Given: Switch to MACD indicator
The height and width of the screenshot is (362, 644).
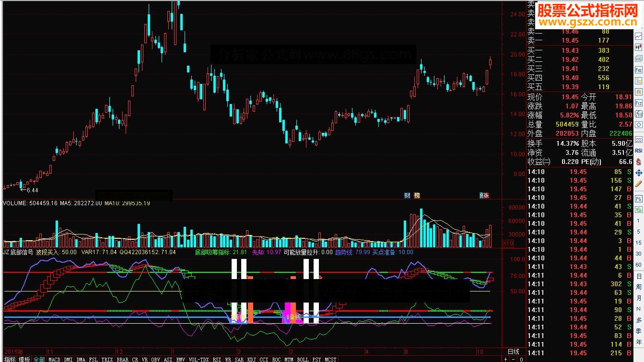Looking at the screenshot, I should 55,359.
